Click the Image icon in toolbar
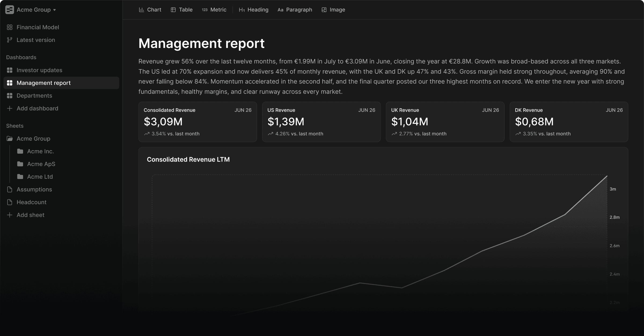 (x=324, y=10)
